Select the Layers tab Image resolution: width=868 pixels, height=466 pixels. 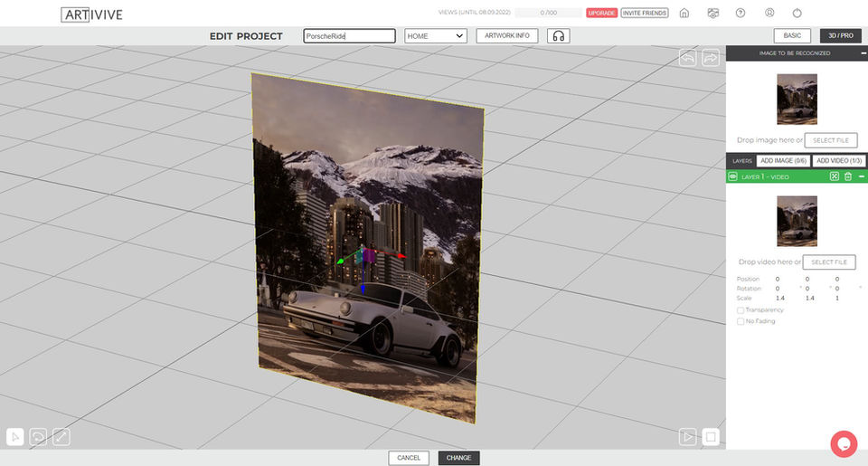pos(741,161)
